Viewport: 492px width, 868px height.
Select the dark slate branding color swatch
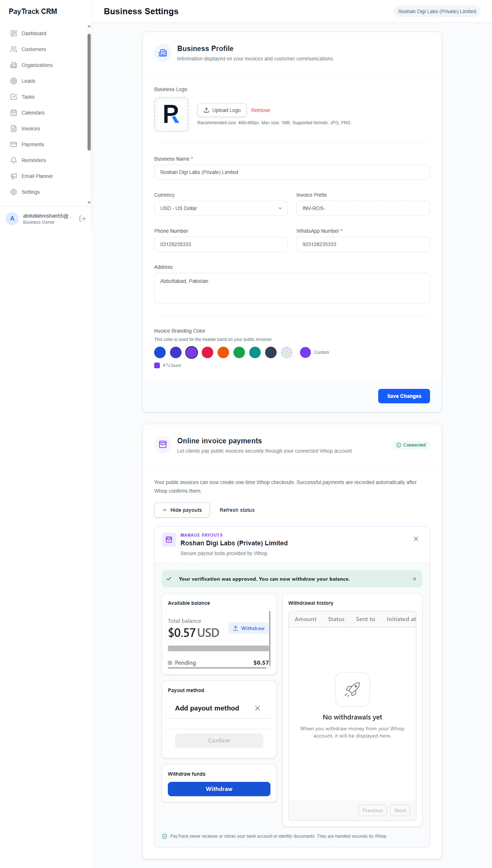[271, 352]
